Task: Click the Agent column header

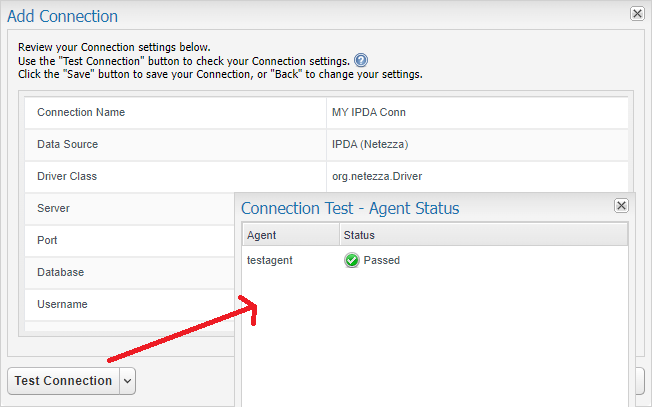Action: click(262, 235)
